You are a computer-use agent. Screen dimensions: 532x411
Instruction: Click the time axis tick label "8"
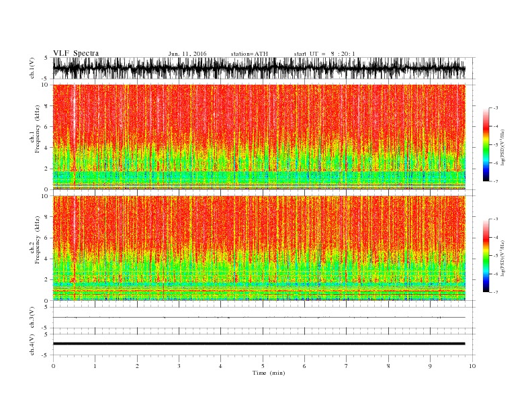pos(388,366)
